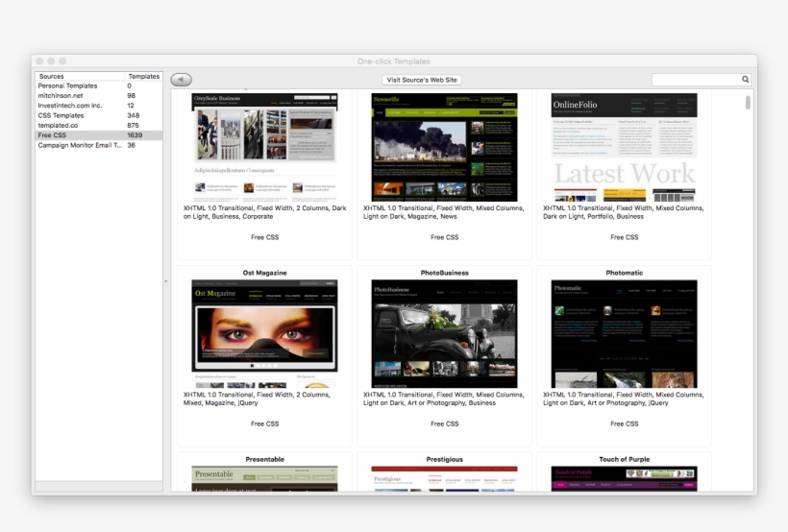The image size is (788, 532).
Task: Click Free CSS label under GreyScale Business
Action: click(265, 237)
